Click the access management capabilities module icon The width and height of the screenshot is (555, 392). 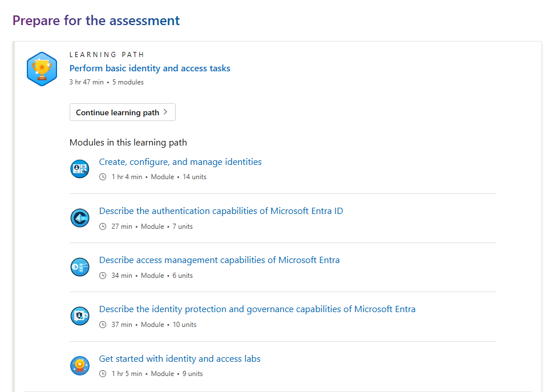[x=80, y=267]
